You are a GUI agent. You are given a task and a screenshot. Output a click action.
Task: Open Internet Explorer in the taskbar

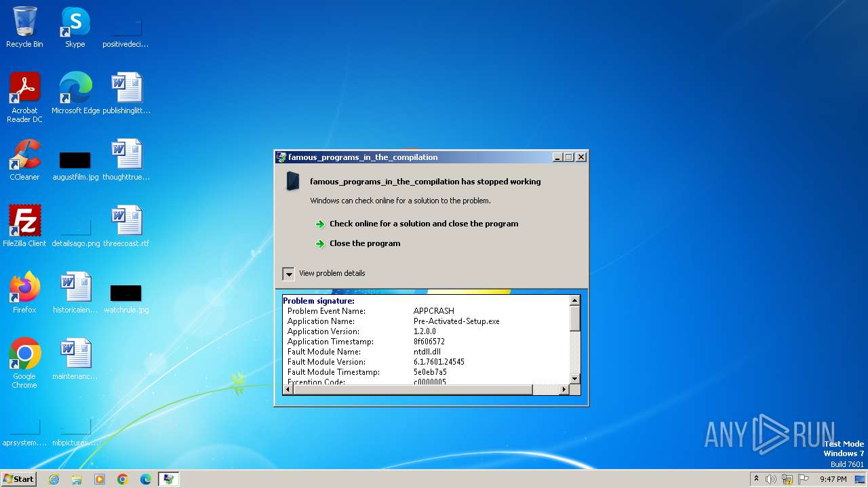pyautogui.click(x=54, y=479)
